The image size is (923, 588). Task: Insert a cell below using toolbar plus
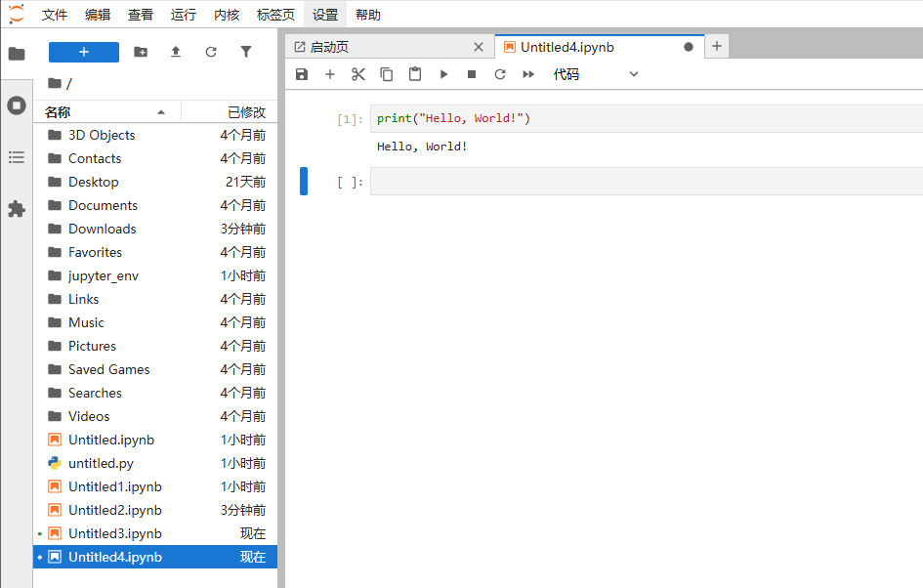coord(330,74)
